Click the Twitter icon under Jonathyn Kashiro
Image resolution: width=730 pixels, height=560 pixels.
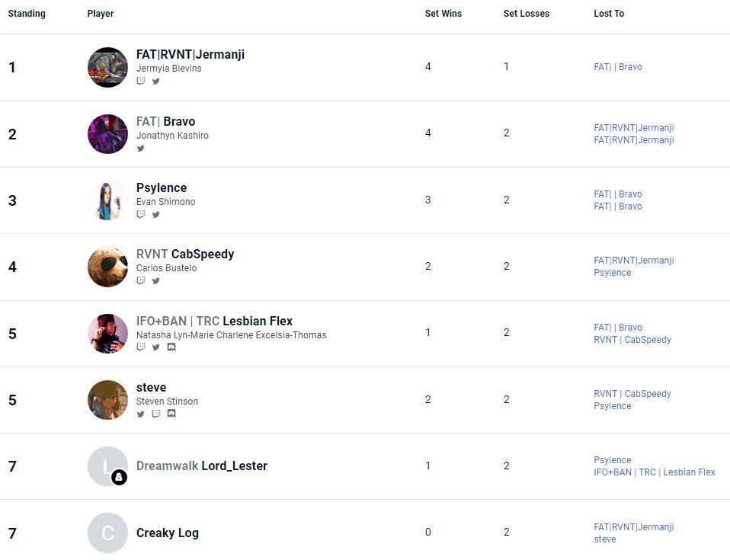point(141,148)
